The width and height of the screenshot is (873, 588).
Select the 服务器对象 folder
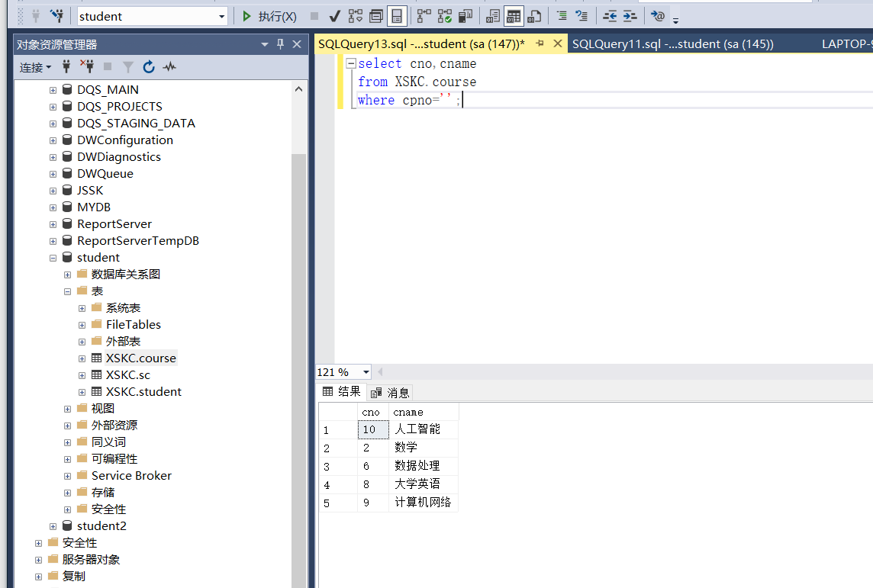point(91,559)
